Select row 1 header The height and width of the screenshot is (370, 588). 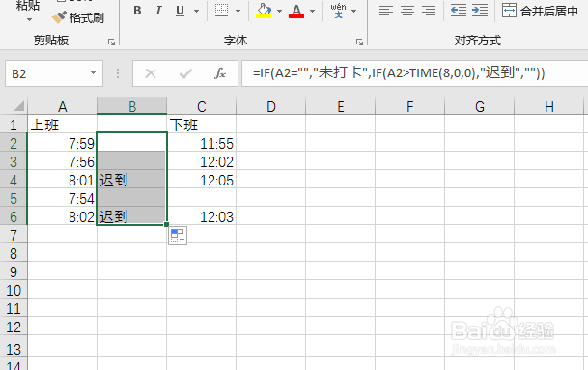(14, 125)
